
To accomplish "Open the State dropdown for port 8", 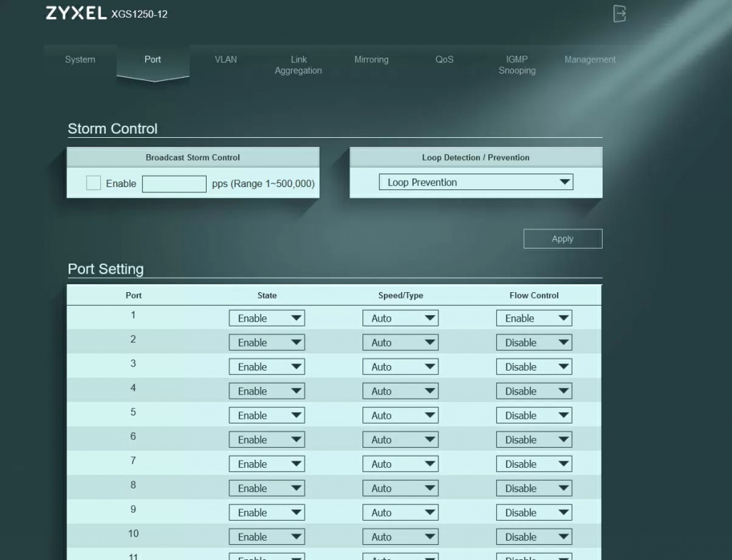I will pos(267,489).
